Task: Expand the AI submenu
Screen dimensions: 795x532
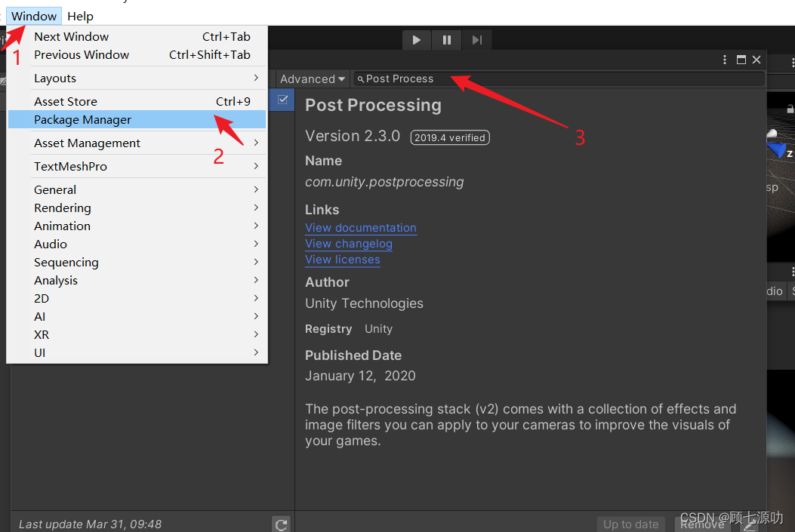Action: [x=137, y=317]
